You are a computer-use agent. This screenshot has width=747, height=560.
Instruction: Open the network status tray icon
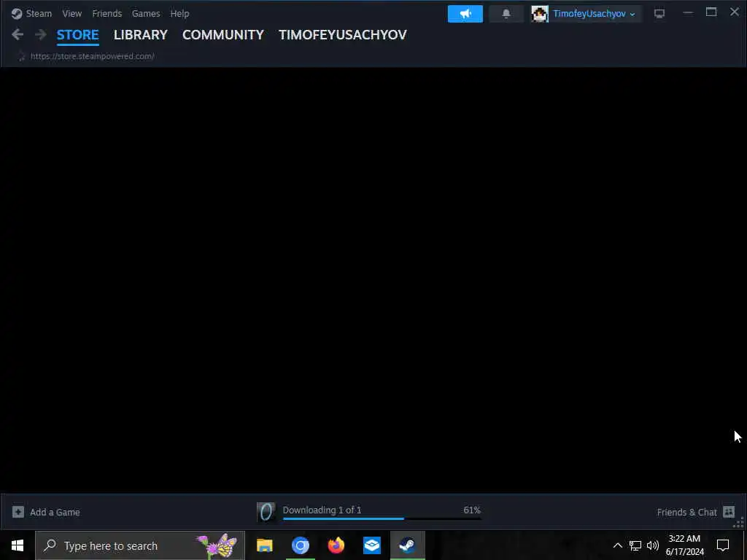pos(635,545)
